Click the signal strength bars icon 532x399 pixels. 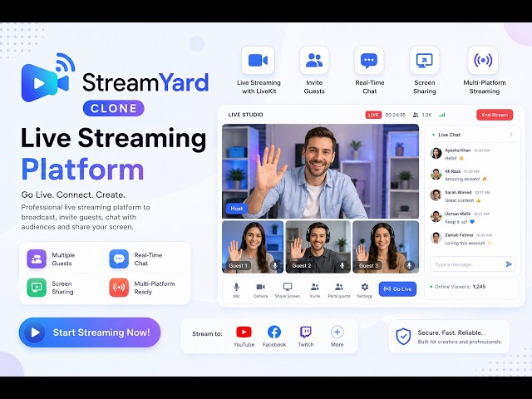click(x=441, y=115)
